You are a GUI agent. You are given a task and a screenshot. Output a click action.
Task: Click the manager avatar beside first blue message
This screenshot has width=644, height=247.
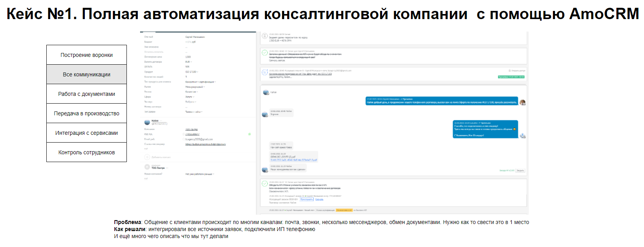pos(523,102)
